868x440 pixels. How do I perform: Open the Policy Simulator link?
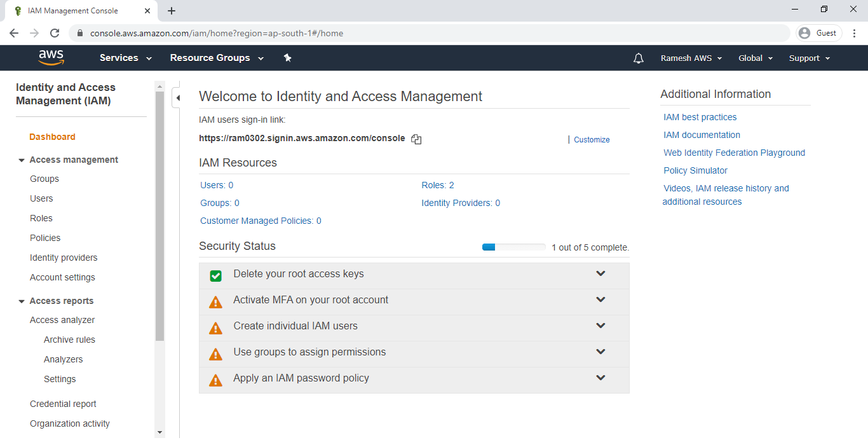pos(695,170)
